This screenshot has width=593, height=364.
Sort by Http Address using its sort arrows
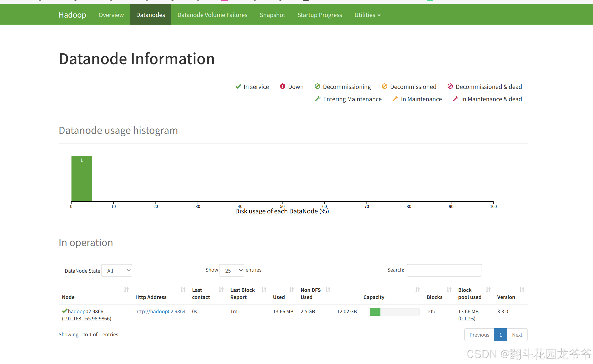tap(183, 290)
